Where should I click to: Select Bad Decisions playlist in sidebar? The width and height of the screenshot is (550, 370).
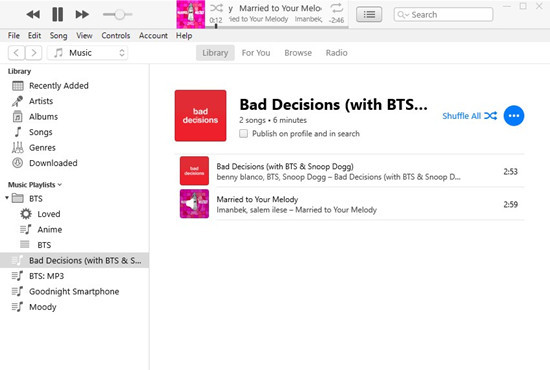(x=74, y=261)
